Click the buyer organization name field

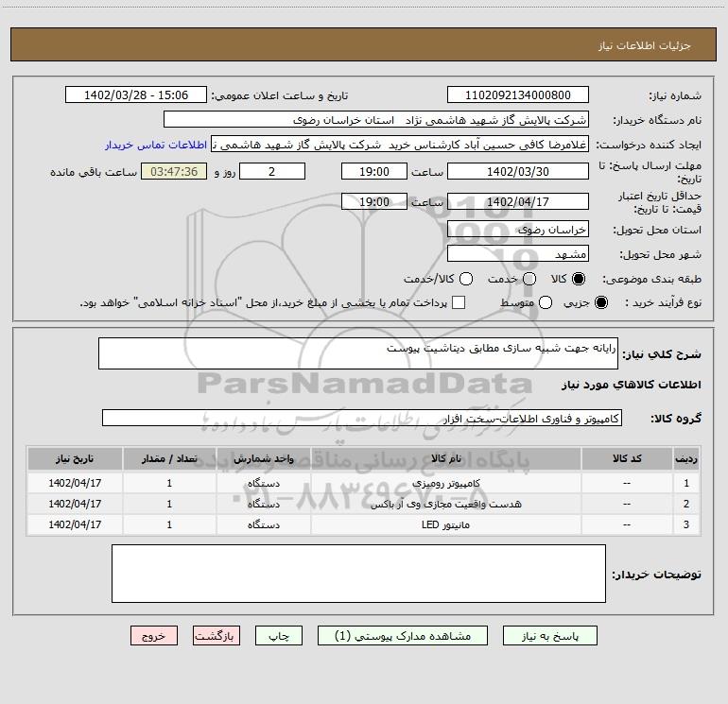[x=376, y=120]
